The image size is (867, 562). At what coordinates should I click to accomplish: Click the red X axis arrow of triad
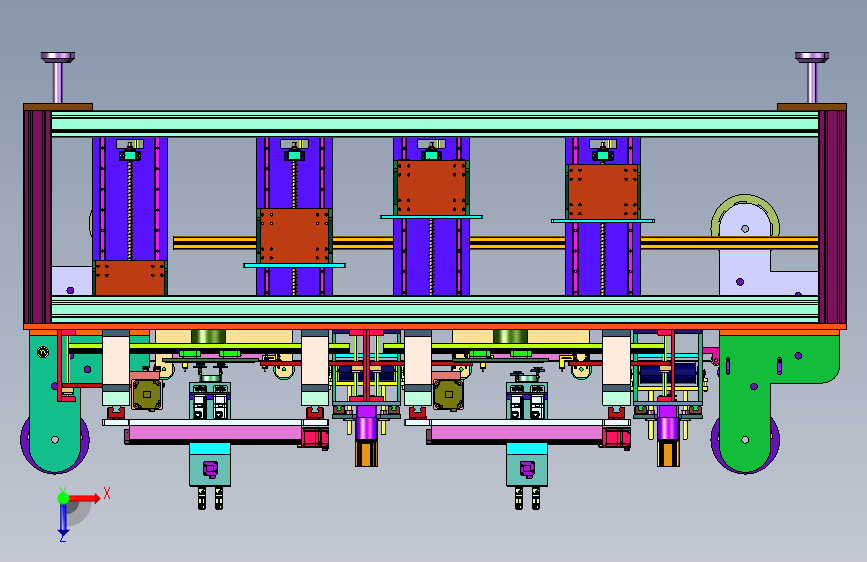(x=84, y=498)
